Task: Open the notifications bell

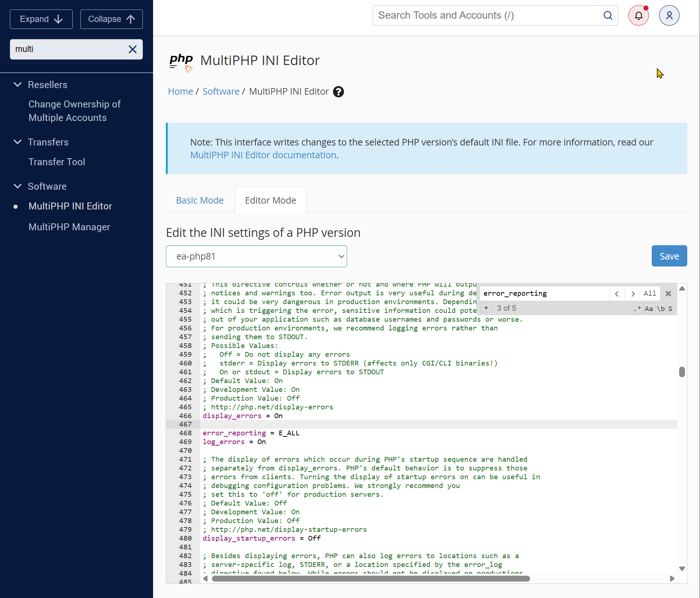Action: pyautogui.click(x=639, y=15)
